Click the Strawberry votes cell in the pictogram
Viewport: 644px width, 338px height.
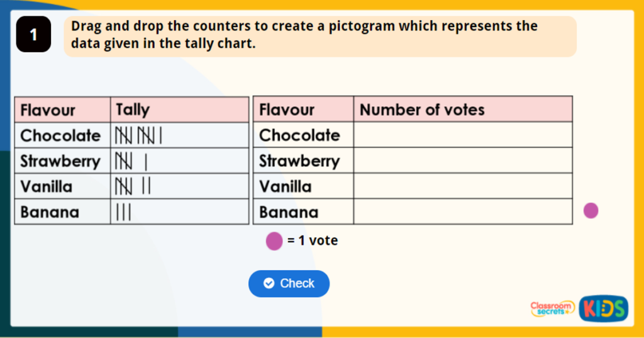(462, 161)
